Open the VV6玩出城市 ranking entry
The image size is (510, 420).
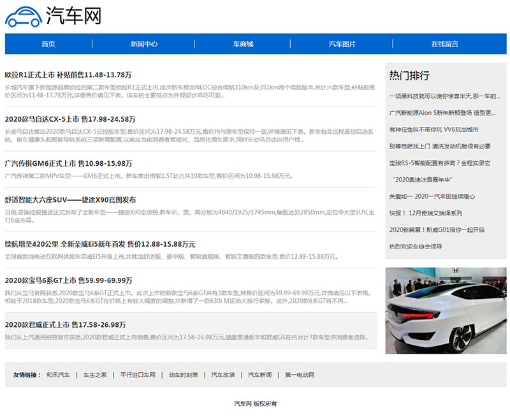(x=434, y=129)
